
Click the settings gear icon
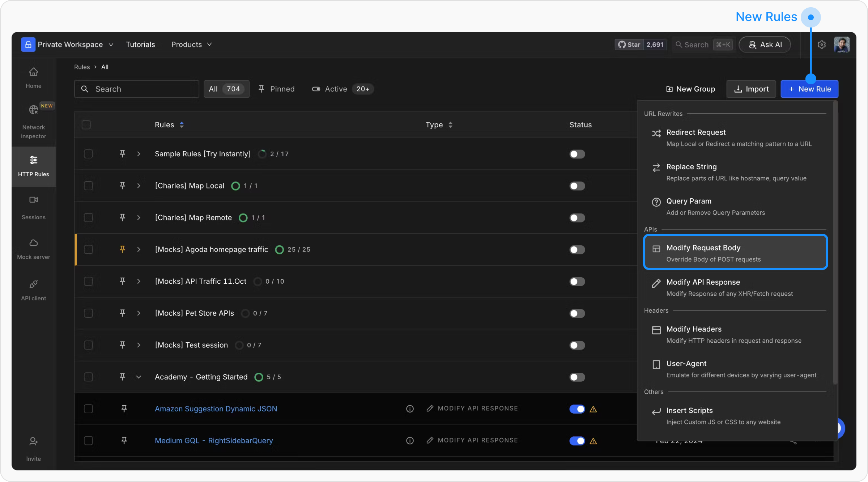point(822,45)
